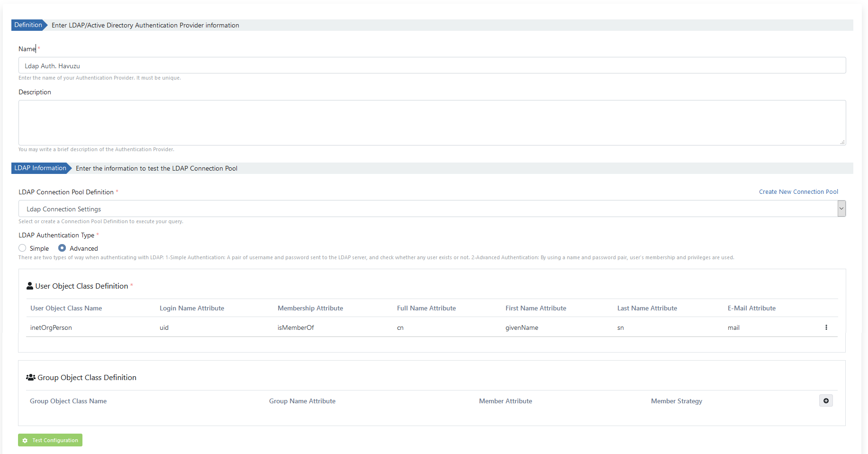Click the gear icon on Test Configuration
Screen dimensions: 868x454
tap(26, 440)
